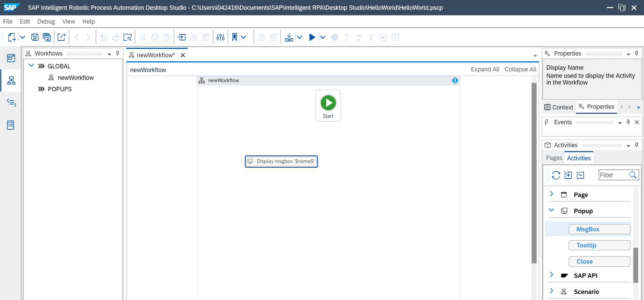644x300 pixels.
Task: Click the sliders settings toolbar icon
Action: click(x=221, y=37)
